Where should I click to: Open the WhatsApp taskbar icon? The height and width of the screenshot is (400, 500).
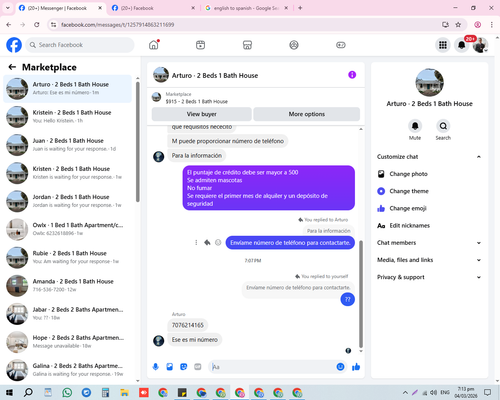pyautogui.click(x=67, y=392)
